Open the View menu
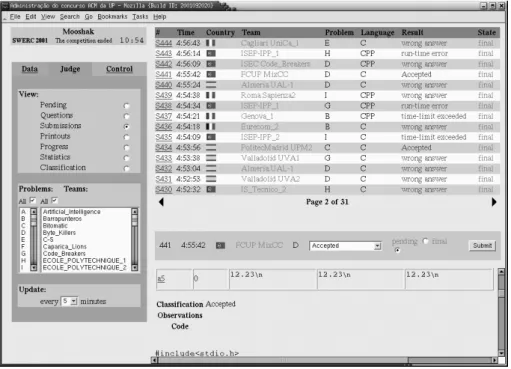 click(48, 17)
